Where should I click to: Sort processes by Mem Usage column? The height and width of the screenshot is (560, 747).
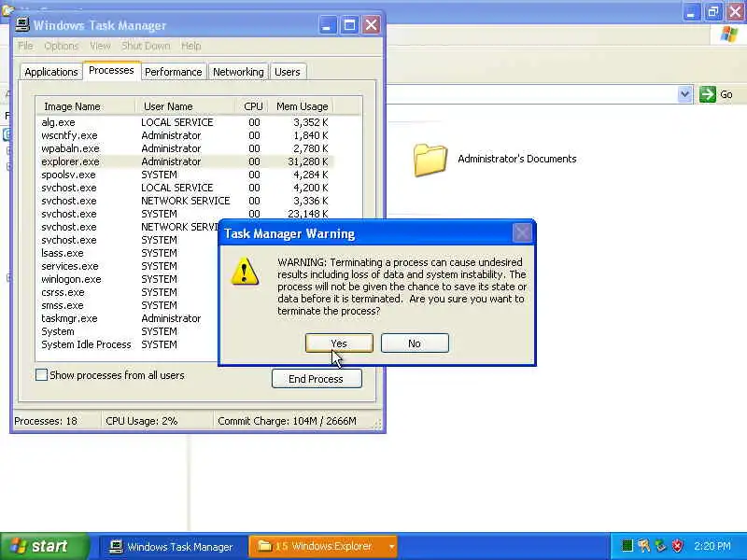301,106
